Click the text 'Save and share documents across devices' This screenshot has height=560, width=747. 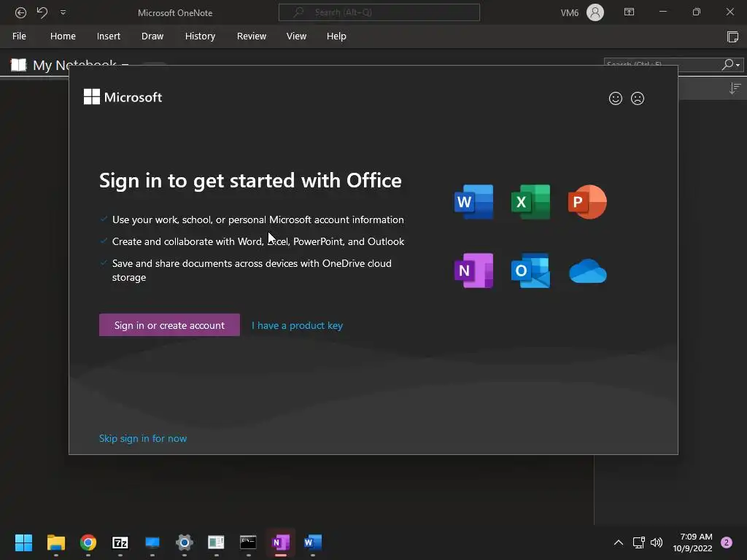[206, 263]
